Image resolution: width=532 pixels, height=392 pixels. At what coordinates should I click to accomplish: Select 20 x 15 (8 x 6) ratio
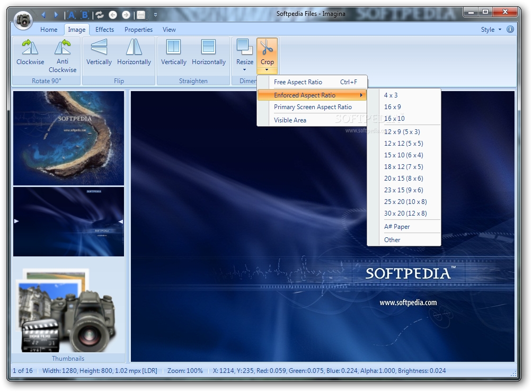(x=404, y=179)
